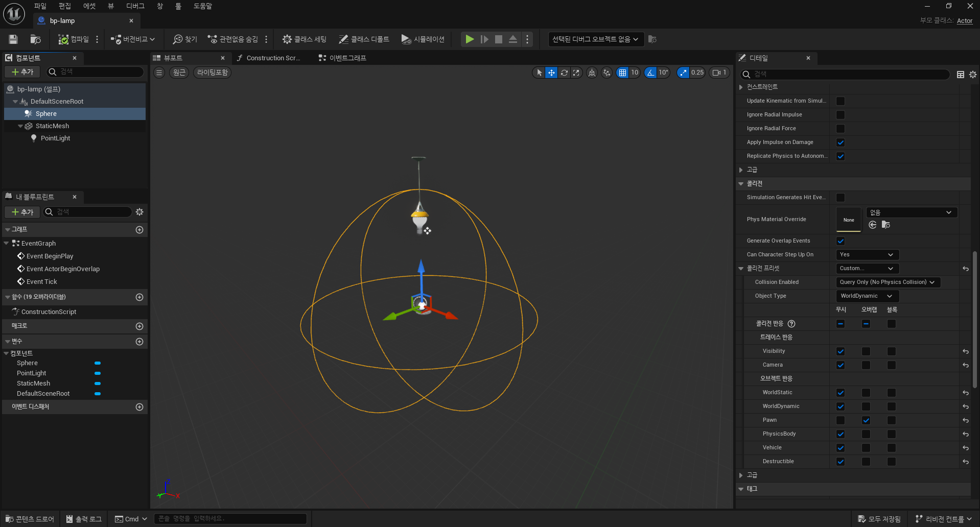This screenshot has height=527, width=980.
Task: Select the Rotate tool icon
Action: pos(564,73)
